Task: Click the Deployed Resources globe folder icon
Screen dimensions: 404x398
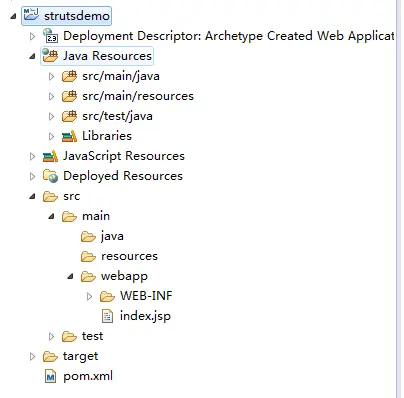Action: 50,176
